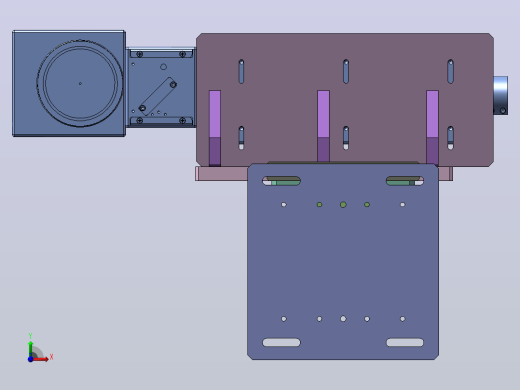The width and height of the screenshot is (520, 390).
Task: Click the red X axis arrow of triad
Action: [41, 359]
